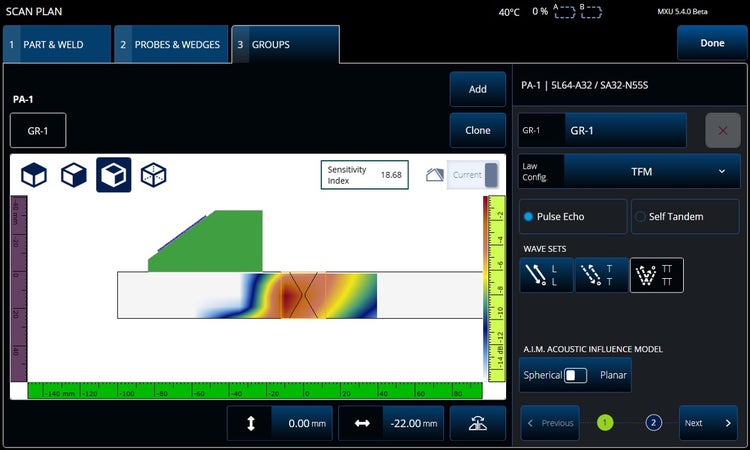Select the second cube view icon
The image size is (750, 450).
pyautogui.click(x=74, y=175)
